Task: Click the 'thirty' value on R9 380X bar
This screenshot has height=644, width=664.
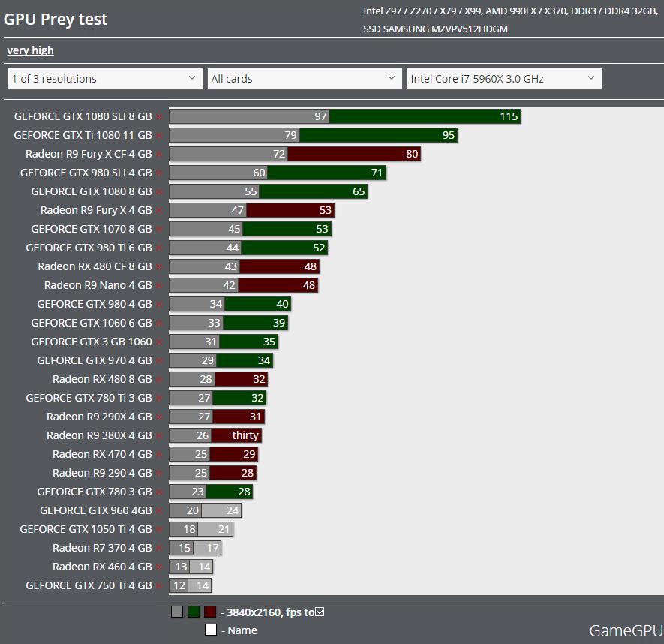Action: (x=245, y=435)
